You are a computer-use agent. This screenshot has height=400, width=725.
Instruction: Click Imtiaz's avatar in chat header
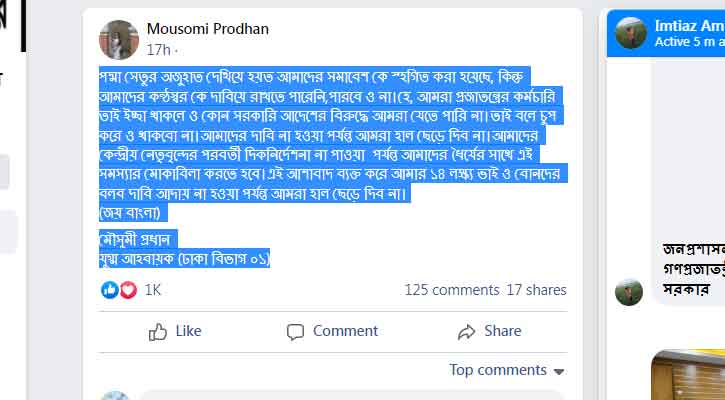(631, 33)
